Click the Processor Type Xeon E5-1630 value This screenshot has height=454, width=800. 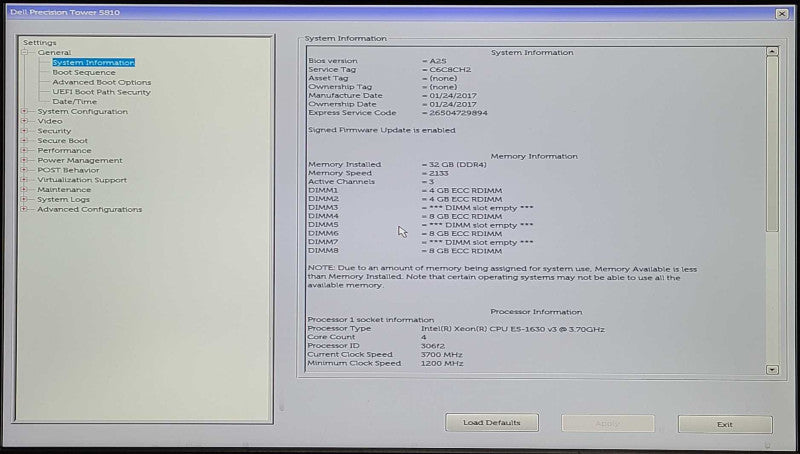(513, 329)
